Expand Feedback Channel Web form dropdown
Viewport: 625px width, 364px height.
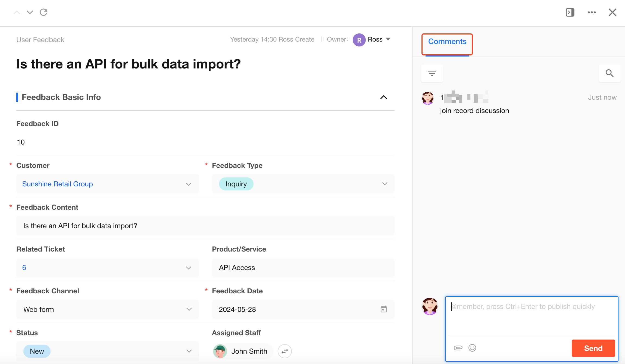pos(189,309)
